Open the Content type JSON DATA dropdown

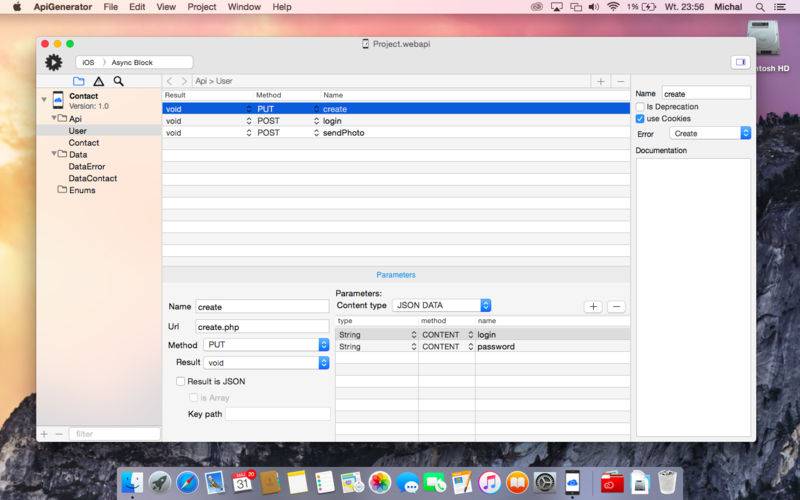pos(442,305)
